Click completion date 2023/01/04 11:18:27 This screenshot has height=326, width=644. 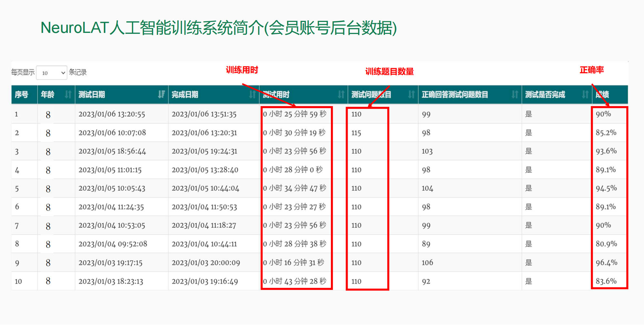tap(204, 225)
